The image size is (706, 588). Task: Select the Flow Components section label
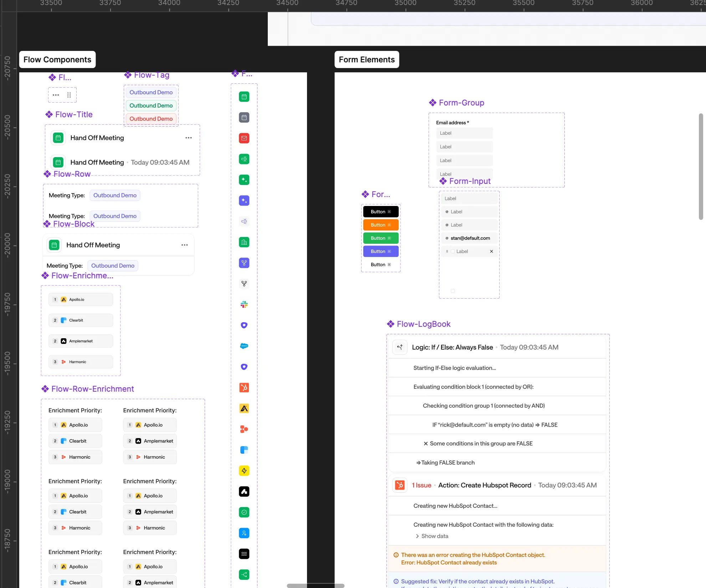click(57, 60)
